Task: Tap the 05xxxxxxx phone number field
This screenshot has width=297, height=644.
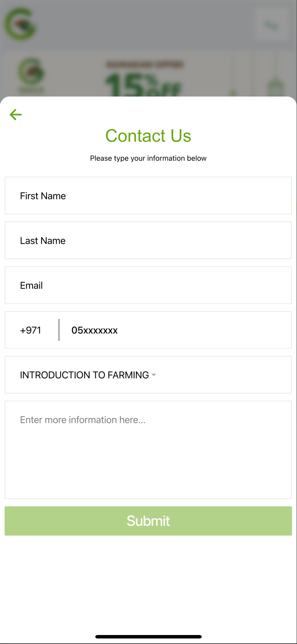Action: click(x=175, y=330)
